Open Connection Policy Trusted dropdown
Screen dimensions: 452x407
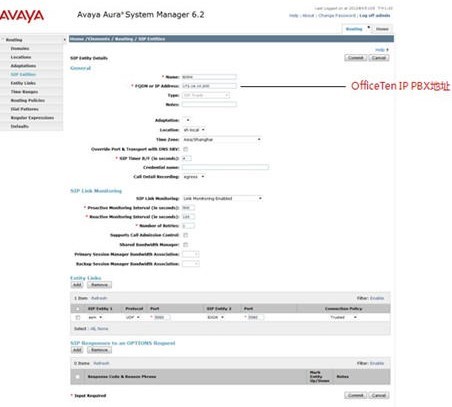coord(343,317)
